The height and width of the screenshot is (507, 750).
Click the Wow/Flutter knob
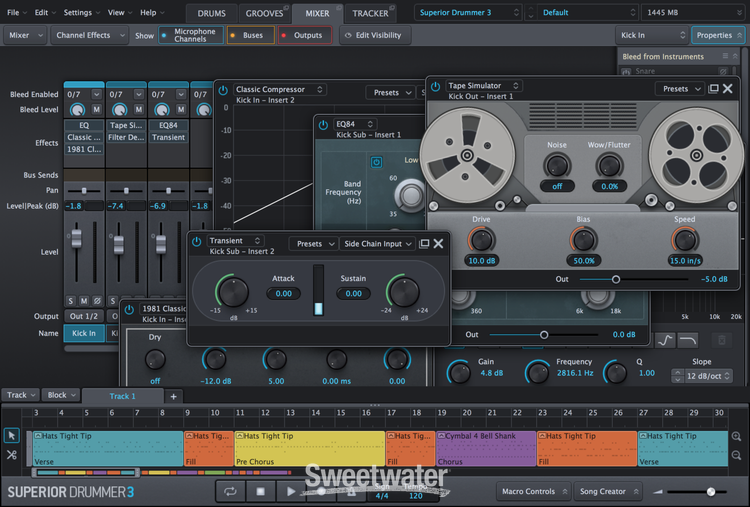coord(609,166)
